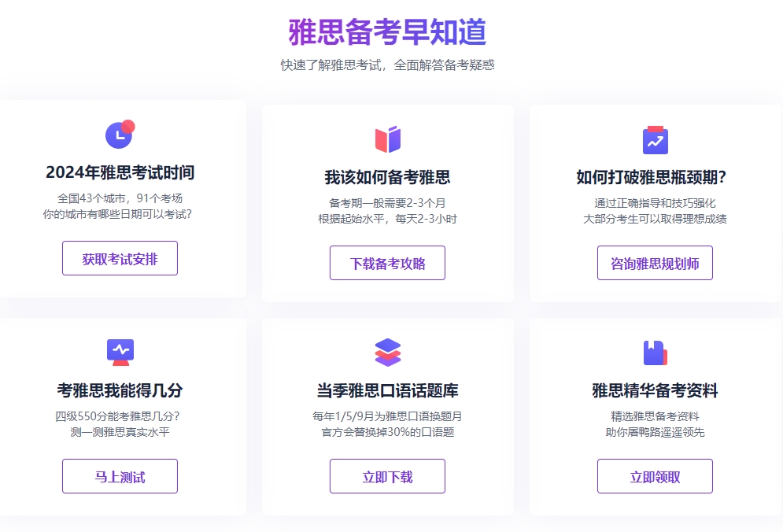Click the 马上测试 button
This screenshot has width=783, height=532.
pyautogui.click(x=120, y=476)
